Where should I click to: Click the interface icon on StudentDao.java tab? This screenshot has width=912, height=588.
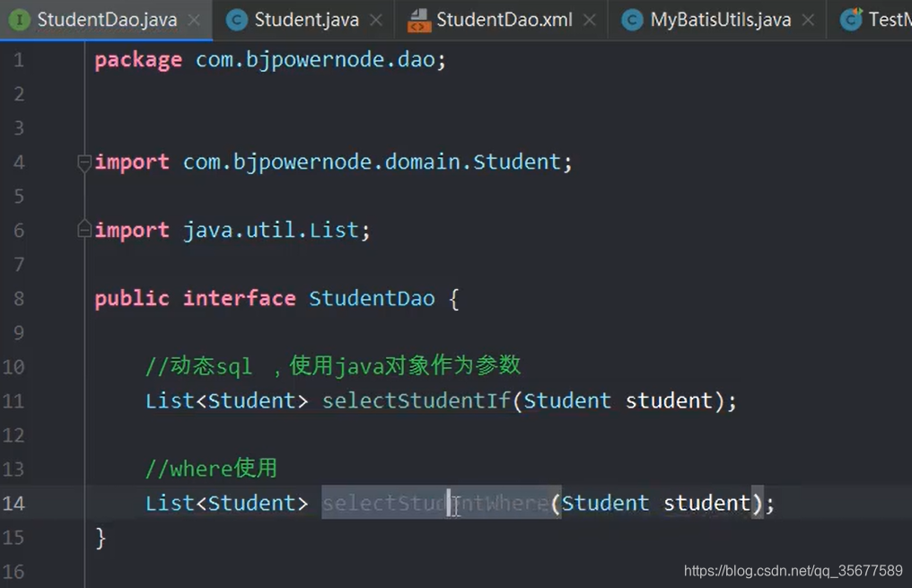coord(19,19)
